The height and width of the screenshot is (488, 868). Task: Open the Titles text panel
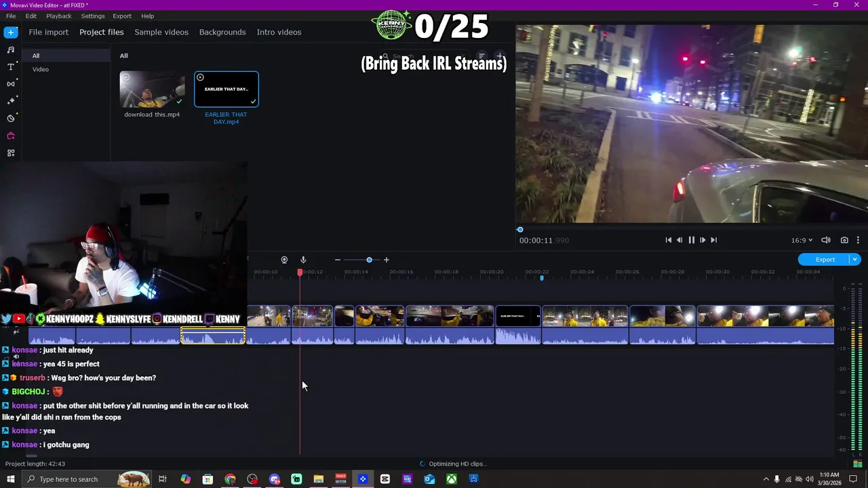click(x=11, y=66)
